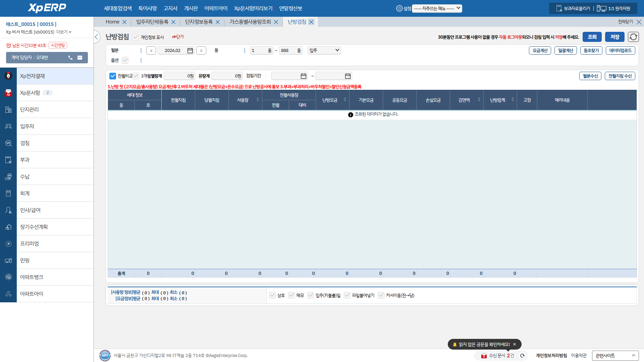Click the 요금계산 button
Viewport: 644px width, 362px height.
point(540,50)
